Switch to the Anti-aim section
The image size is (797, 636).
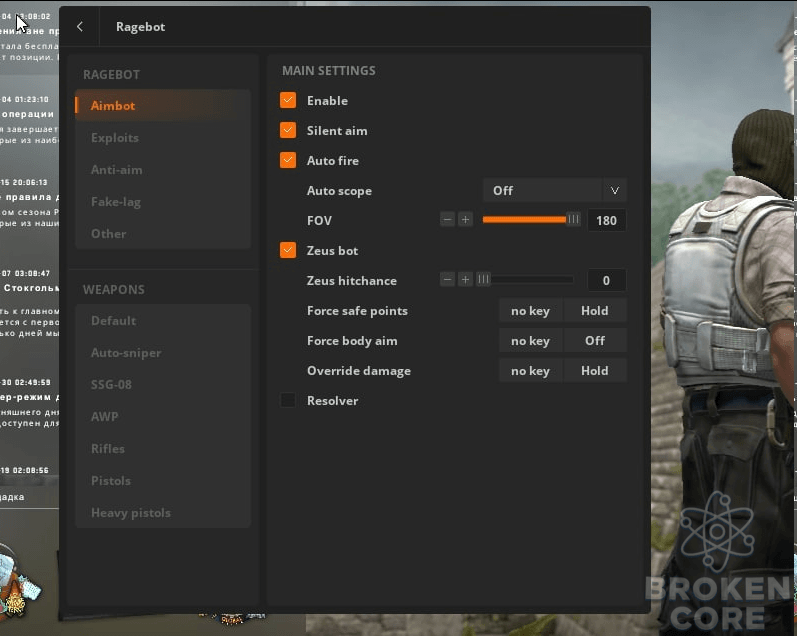point(163,170)
